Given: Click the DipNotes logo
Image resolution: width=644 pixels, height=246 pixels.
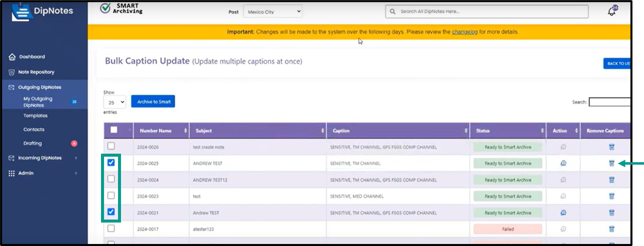Looking at the screenshot, I should click(42, 11).
